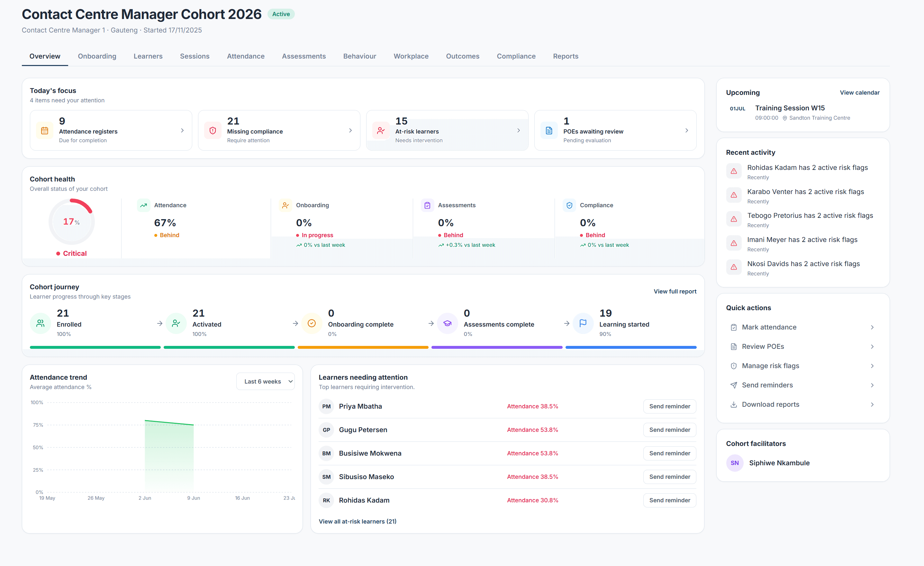Open the View calendar link

pos(859,93)
